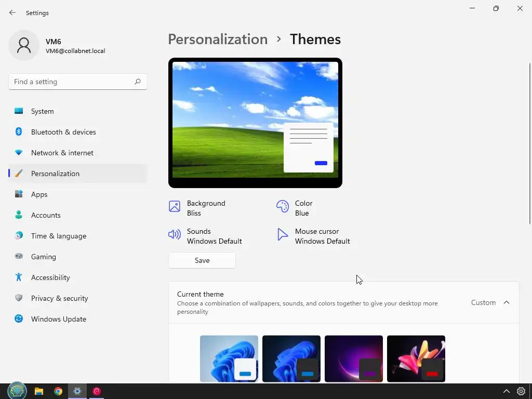Image resolution: width=532 pixels, height=399 pixels.
Task: Click the Accessibility figure icon
Action: click(x=19, y=277)
